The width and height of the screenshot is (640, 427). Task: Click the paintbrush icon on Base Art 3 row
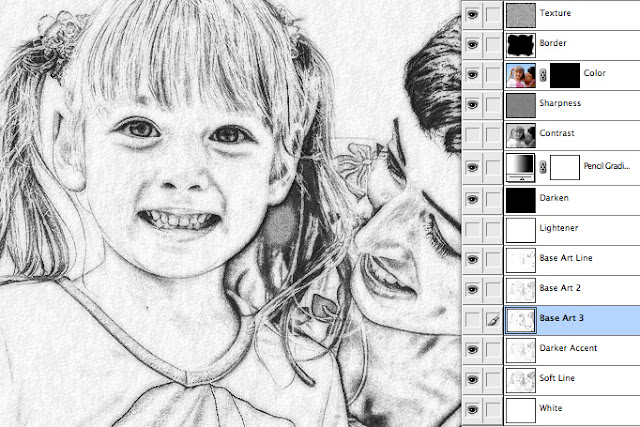pyautogui.click(x=493, y=320)
